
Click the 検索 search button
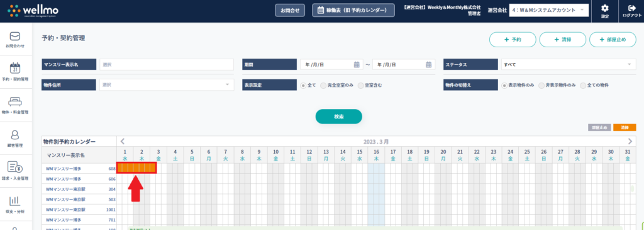pos(339,117)
